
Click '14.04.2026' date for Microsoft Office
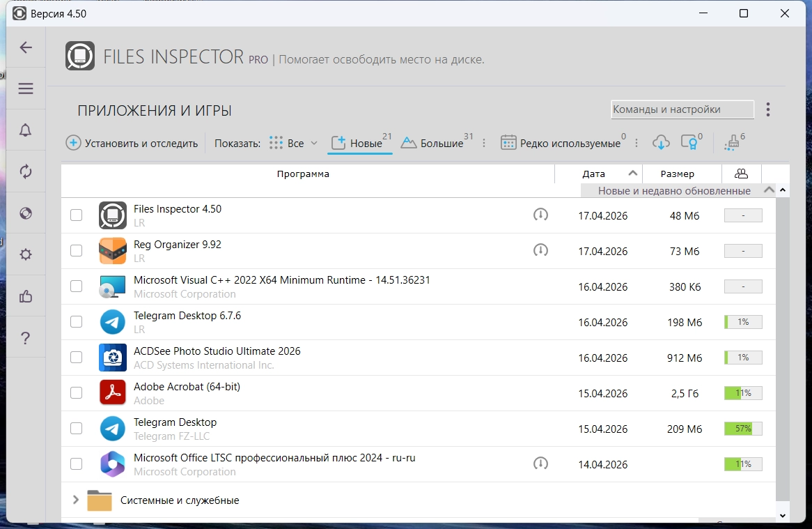(x=603, y=464)
